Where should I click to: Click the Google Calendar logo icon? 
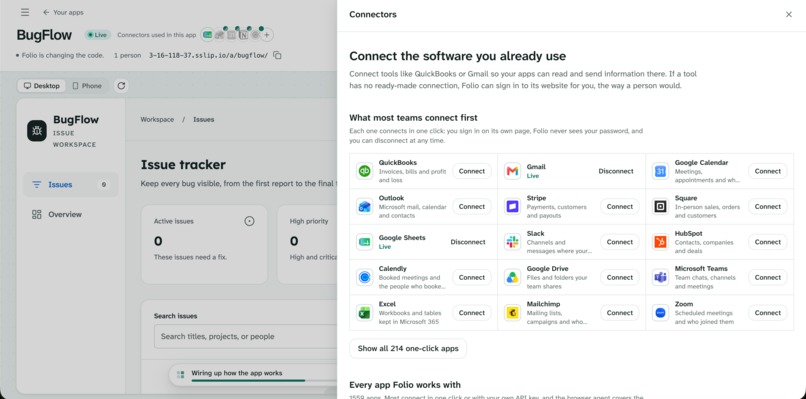pos(661,171)
